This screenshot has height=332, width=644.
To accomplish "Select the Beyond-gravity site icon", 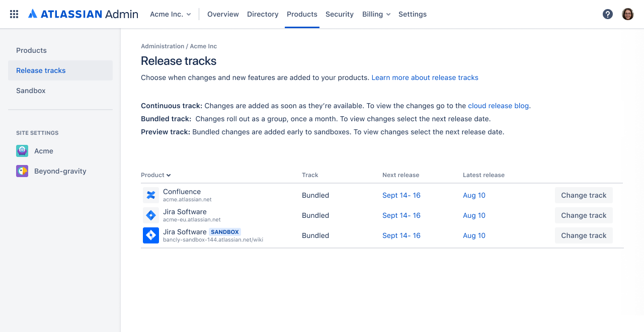I will (22, 171).
